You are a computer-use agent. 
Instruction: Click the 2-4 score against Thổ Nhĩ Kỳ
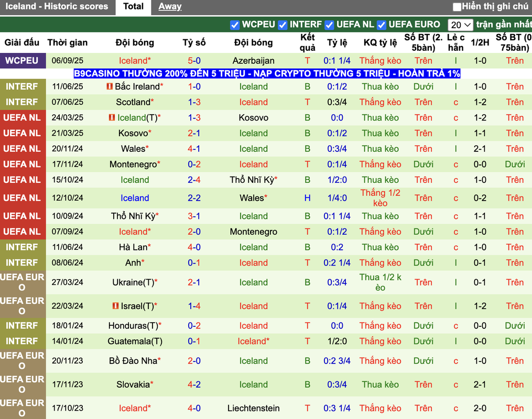coord(194,180)
